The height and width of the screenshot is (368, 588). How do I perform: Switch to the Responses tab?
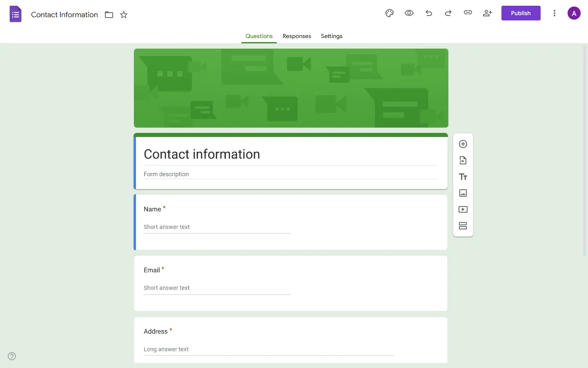point(296,36)
